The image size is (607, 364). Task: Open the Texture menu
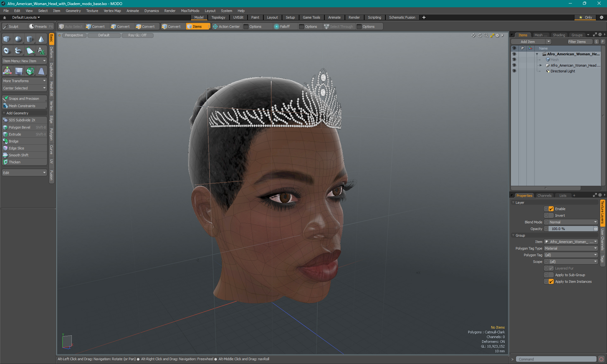[92, 11]
